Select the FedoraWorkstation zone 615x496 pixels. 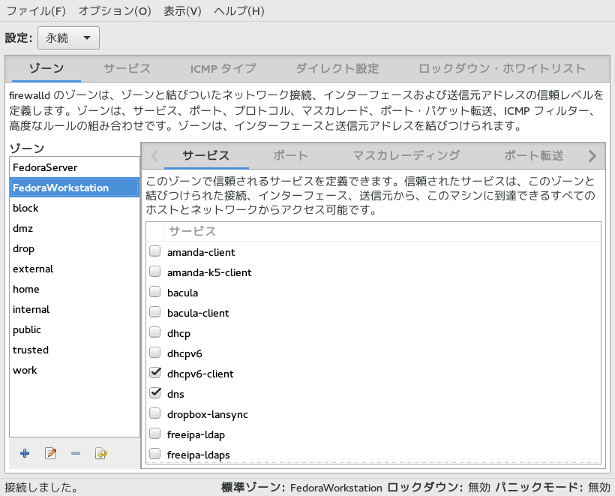pos(75,187)
